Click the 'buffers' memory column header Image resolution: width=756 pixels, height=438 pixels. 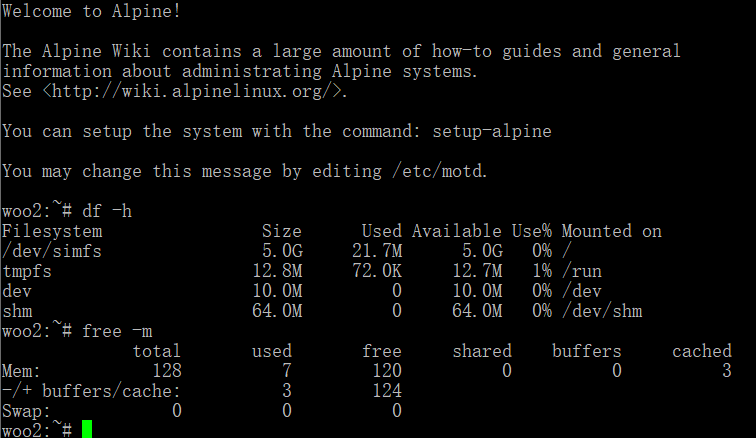586,351
